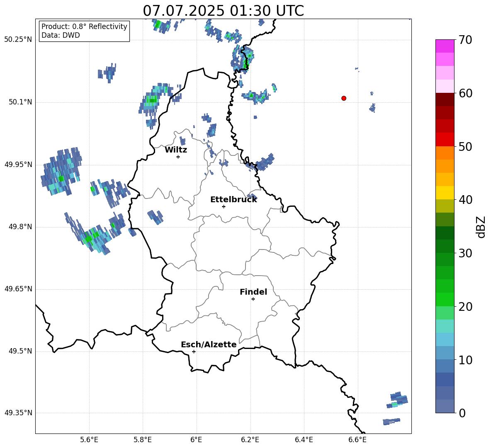Click the title "07.07.2025 01:30 UTC"
The height and width of the screenshot is (448, 491).
[223, 11]
